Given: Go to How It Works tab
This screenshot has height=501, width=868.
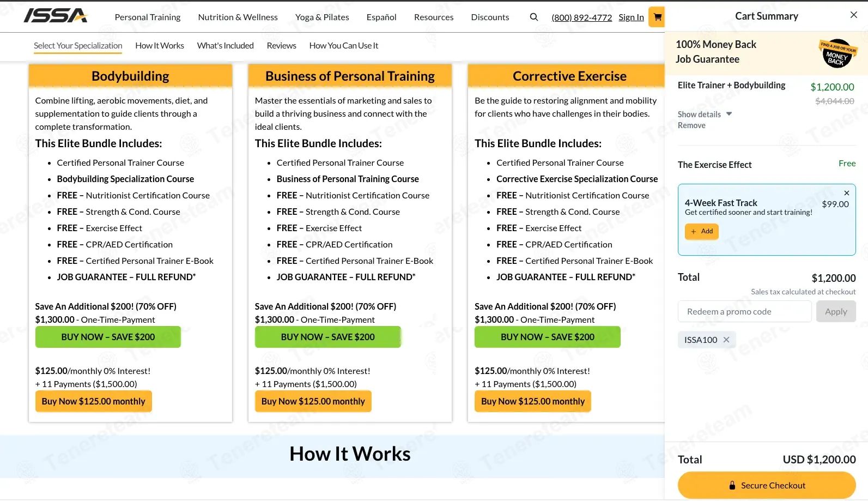Looking at the screenshot, I should 160,46.
